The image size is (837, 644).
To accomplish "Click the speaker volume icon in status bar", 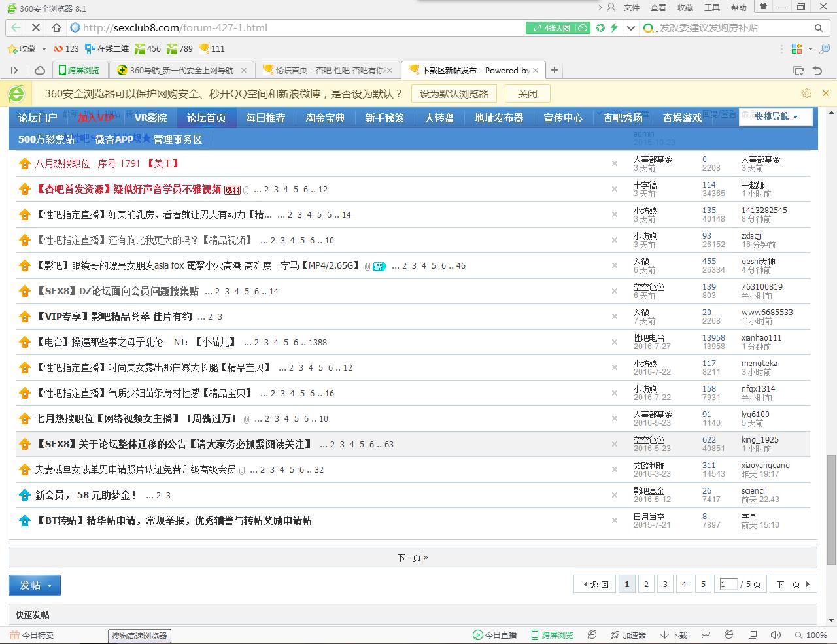I will 776,635.
